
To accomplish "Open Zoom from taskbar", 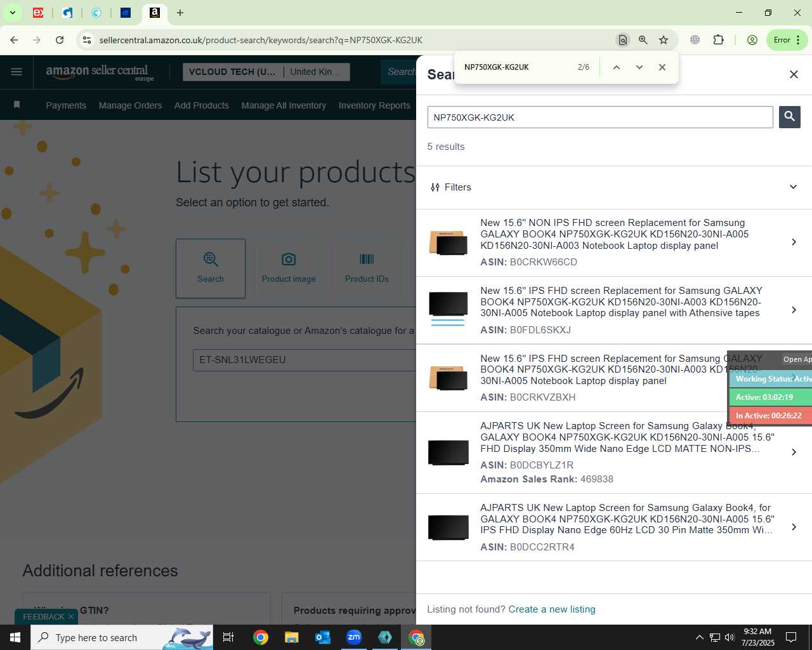I will pyautogui.click(x=354, y=637).
